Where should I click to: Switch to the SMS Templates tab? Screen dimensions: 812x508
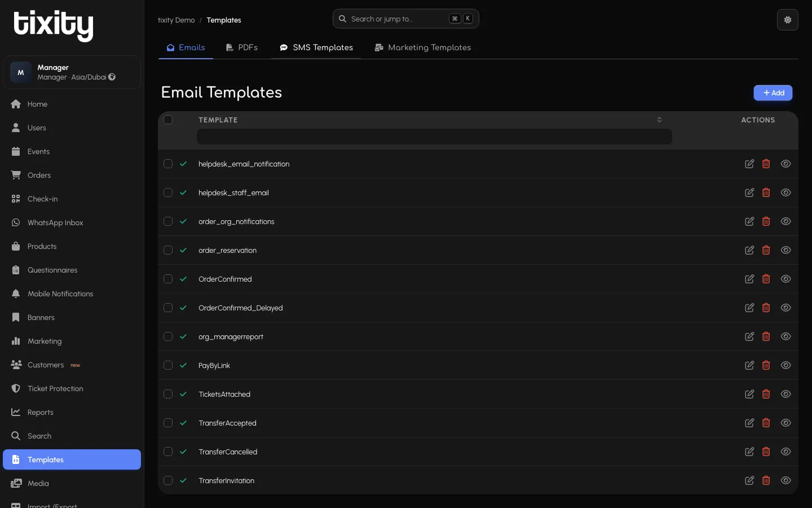tap(316, 47)
